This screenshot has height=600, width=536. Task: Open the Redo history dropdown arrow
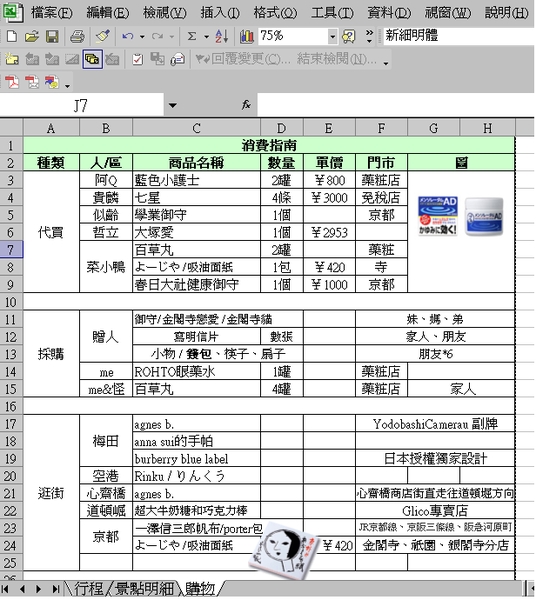(x=171, y=37)
